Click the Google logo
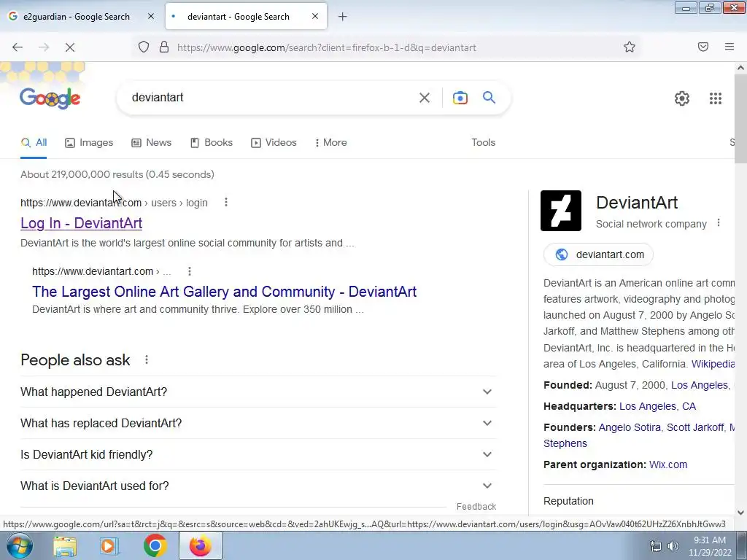This screenshot has width=747, height=560. click(50, 98)
